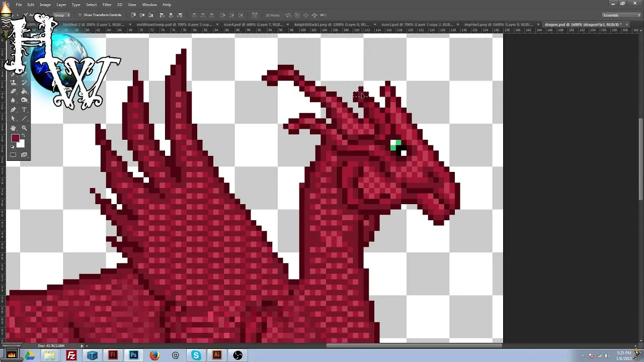Open the Edit menu

tap(31, 5)
